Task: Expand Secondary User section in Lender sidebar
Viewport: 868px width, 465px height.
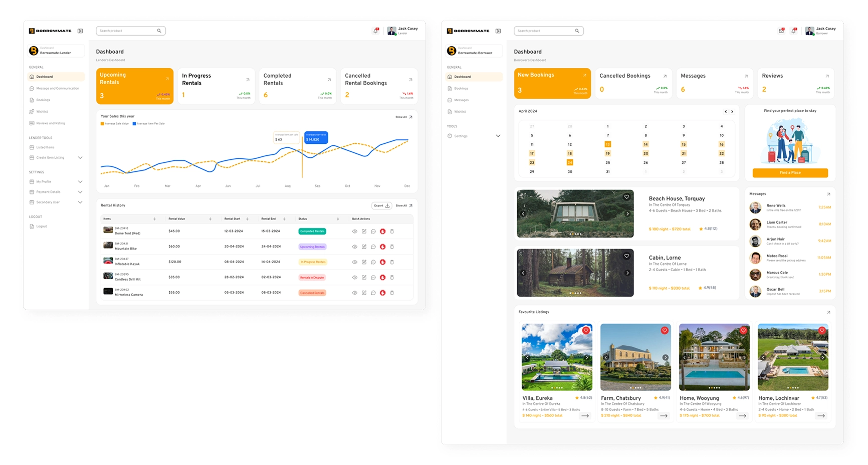Action: click(x=80, y=202)
